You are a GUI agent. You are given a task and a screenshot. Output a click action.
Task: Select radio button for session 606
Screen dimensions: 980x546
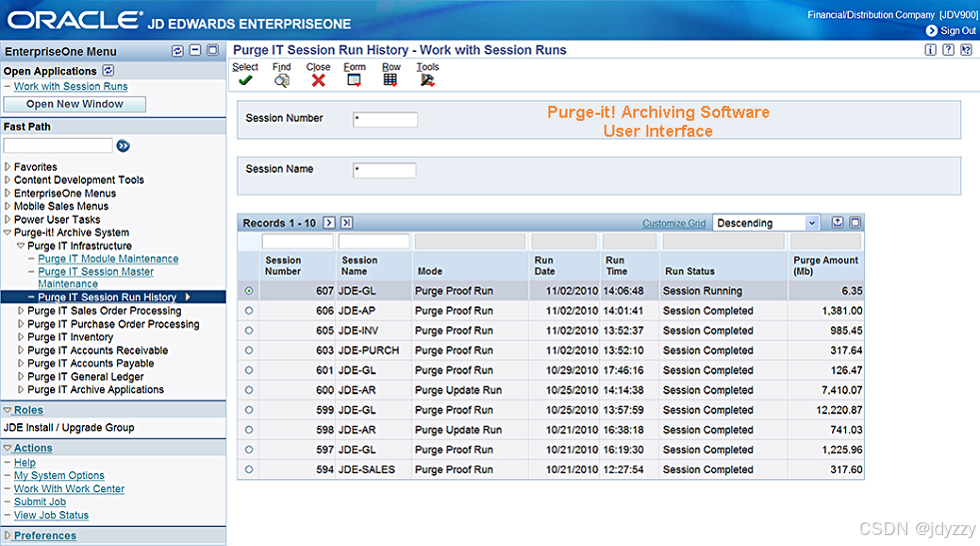[x=250, y=310]
